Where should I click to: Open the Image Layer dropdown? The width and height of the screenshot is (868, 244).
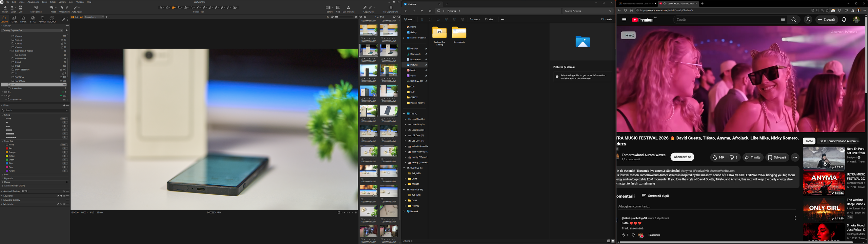tap(94, 17)
